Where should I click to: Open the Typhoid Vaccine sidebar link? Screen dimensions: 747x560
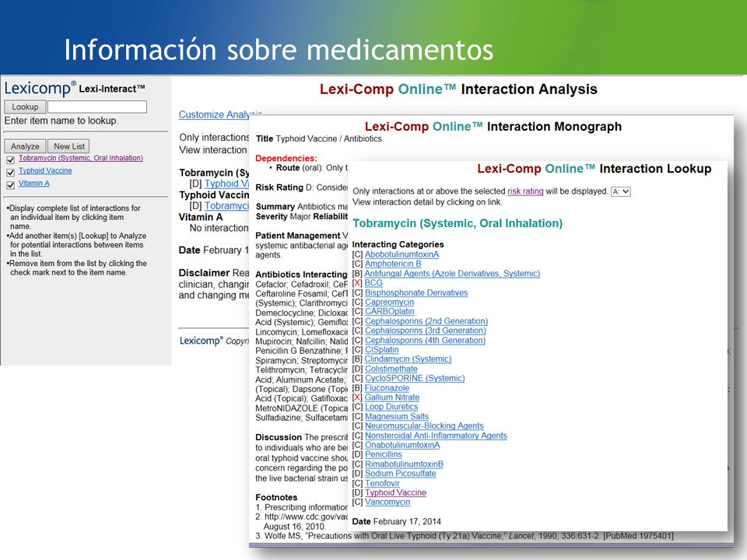pos(45,170)
